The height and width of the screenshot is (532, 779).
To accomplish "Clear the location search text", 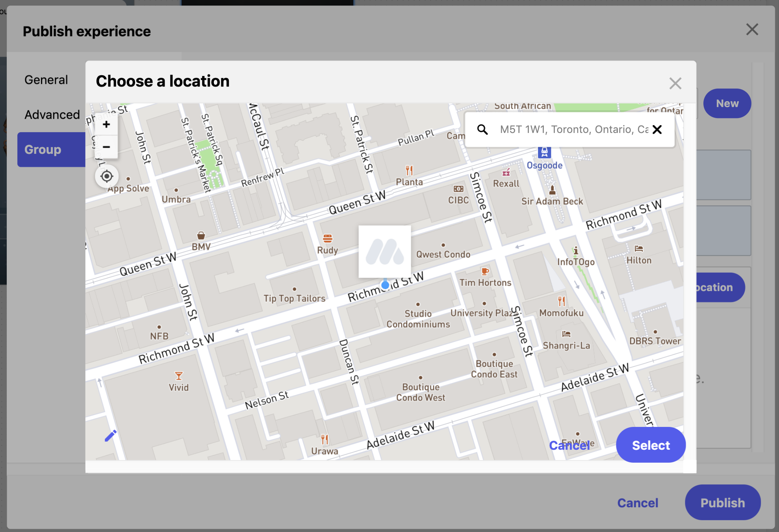I will pos(657,129).
